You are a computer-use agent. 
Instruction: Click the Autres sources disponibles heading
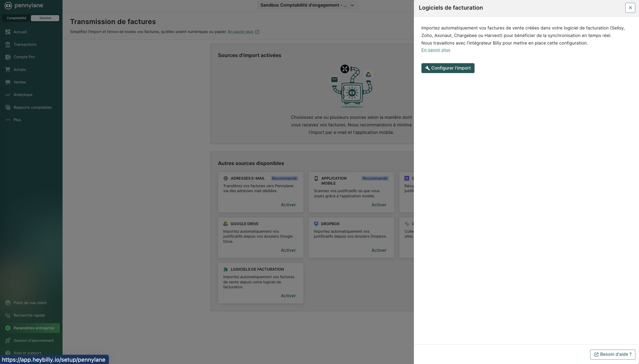tap(251, 163)
